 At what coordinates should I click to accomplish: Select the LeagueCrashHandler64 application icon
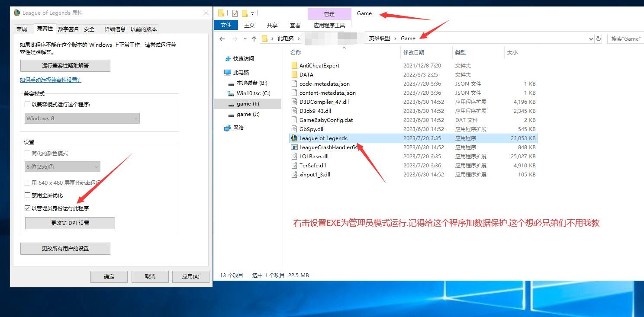(x=294, y=147)
